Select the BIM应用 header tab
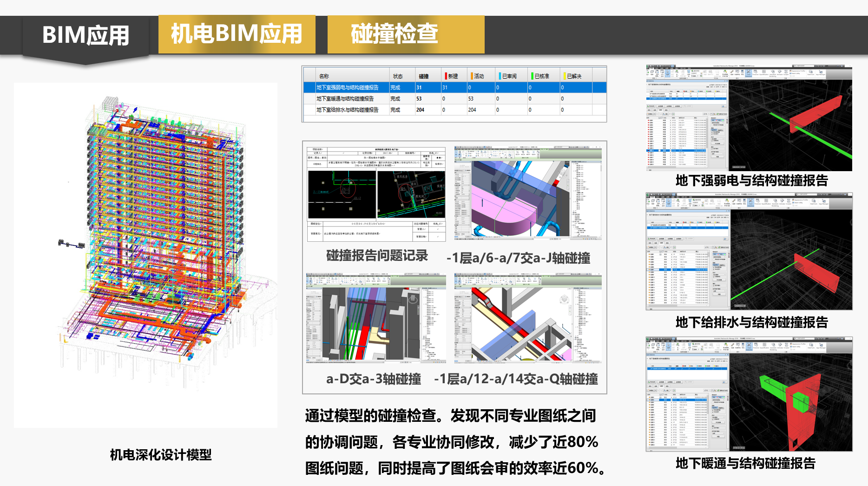 [x=86, y=35]
